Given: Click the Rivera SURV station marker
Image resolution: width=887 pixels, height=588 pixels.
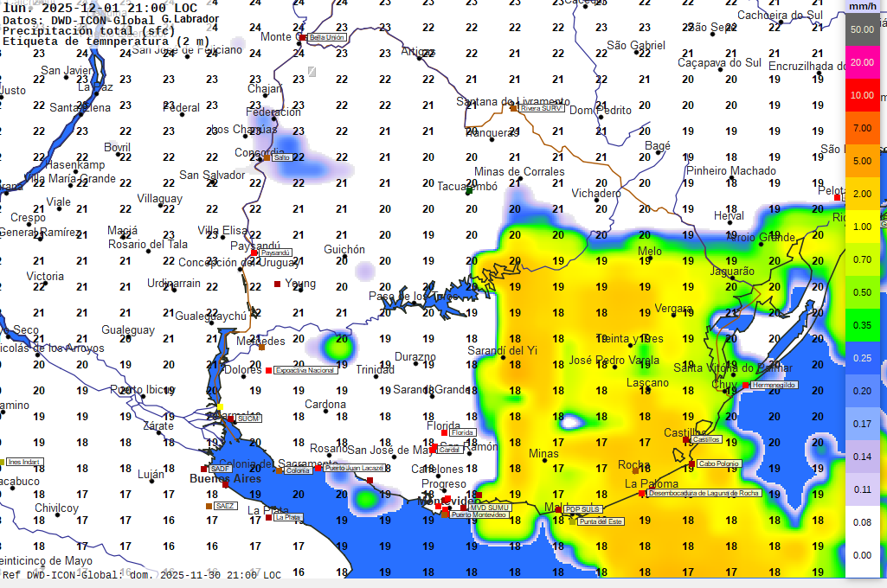Looking at the screenshot, I should 513,108.
